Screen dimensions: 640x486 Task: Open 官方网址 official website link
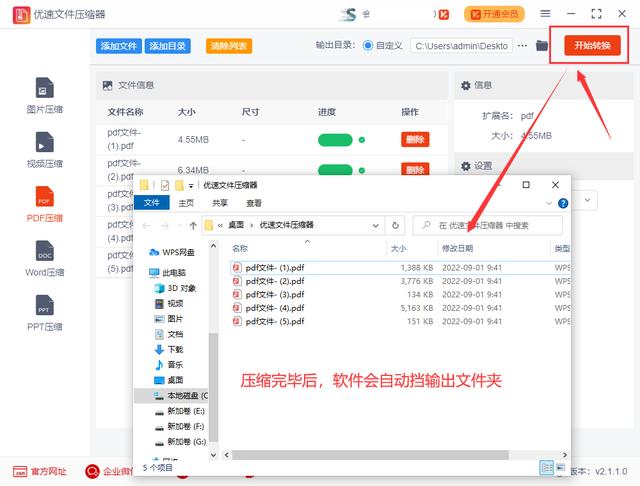coord(40,472)
